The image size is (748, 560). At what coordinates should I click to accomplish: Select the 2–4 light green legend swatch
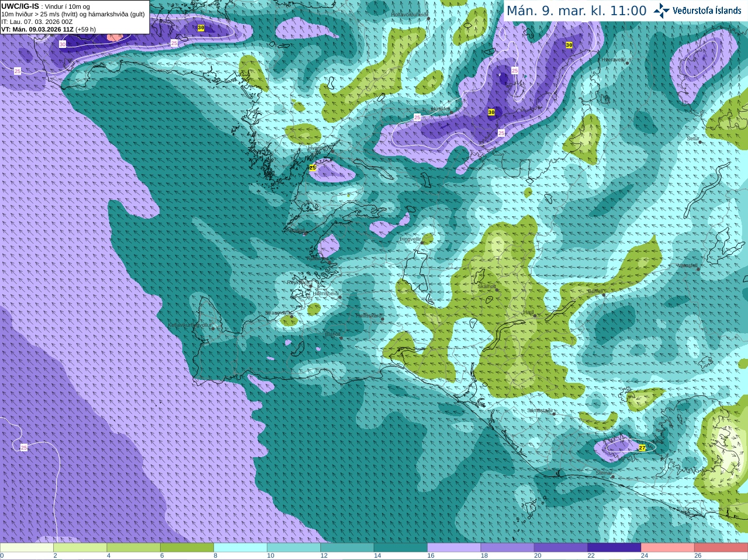[80, 548]
